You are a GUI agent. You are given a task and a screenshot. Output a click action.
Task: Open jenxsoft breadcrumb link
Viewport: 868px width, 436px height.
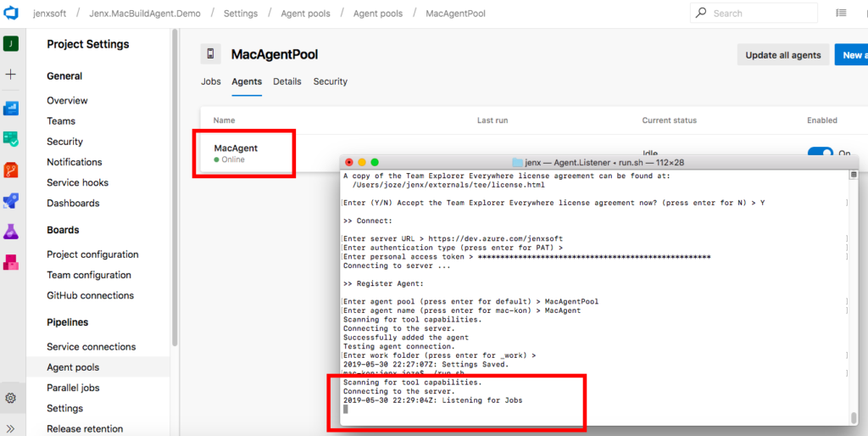click(x=49, y=14)
